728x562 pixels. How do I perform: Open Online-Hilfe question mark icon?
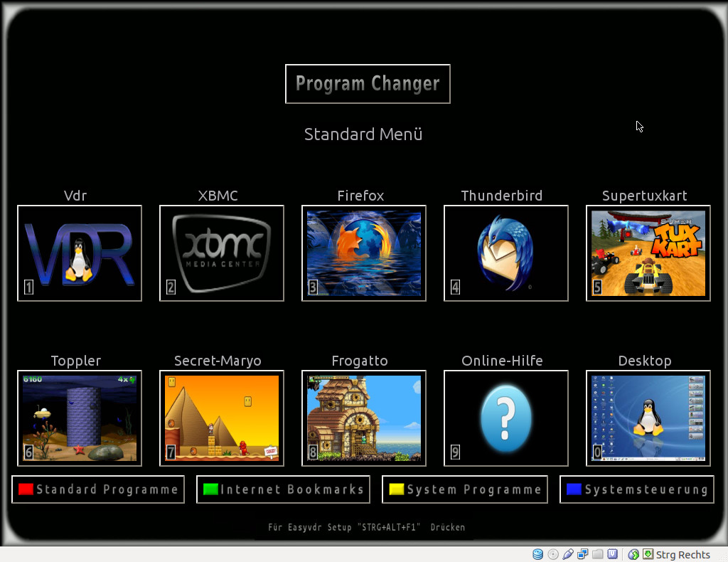tap(506, 418)
